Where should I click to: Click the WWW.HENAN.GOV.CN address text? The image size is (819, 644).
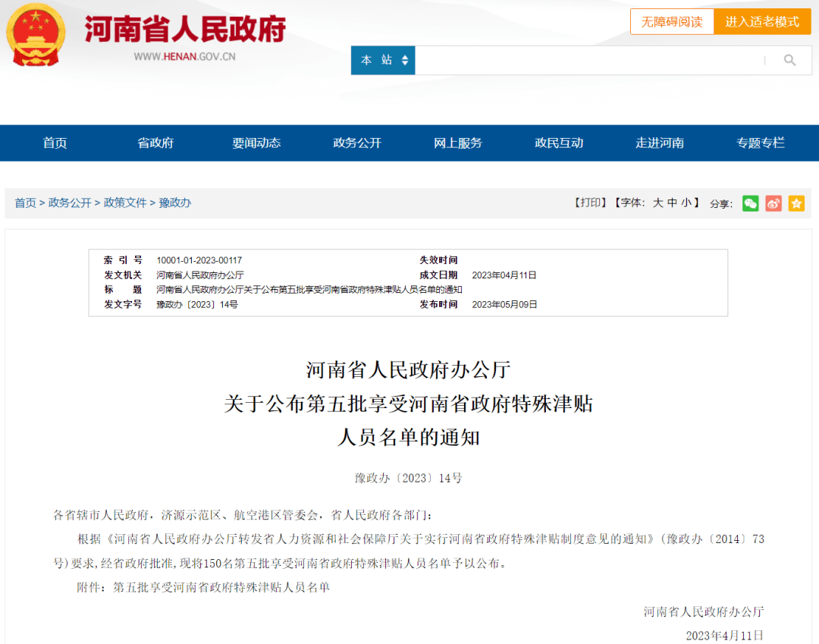coord(184,57)
